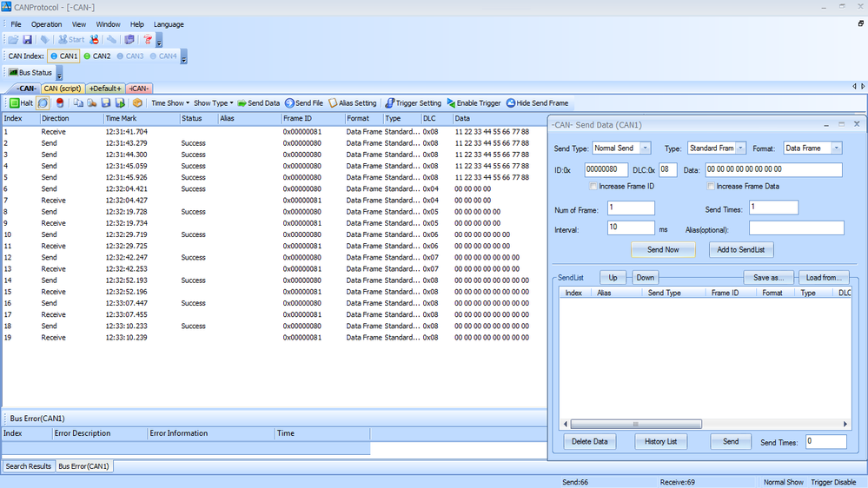
Task: Sort by the Time Mark column header
Action: [x=142, y=118]
